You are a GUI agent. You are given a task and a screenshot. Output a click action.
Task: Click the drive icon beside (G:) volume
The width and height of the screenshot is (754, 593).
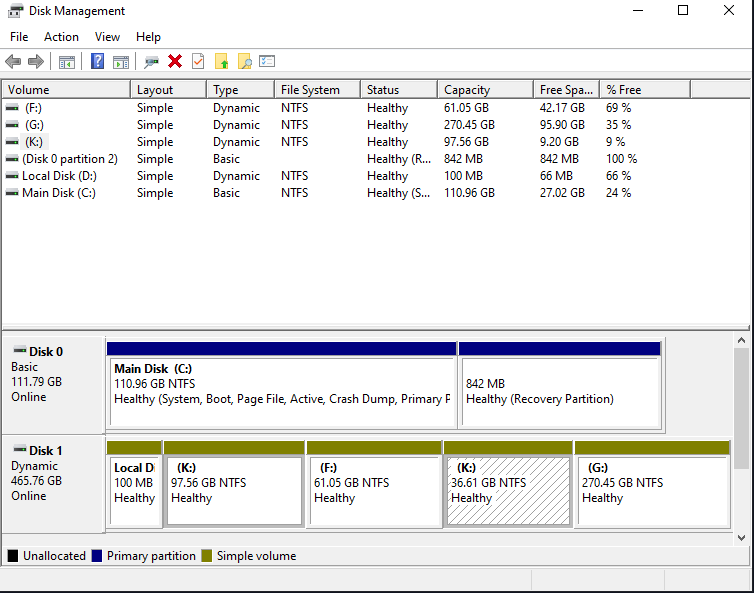point(12,125)
